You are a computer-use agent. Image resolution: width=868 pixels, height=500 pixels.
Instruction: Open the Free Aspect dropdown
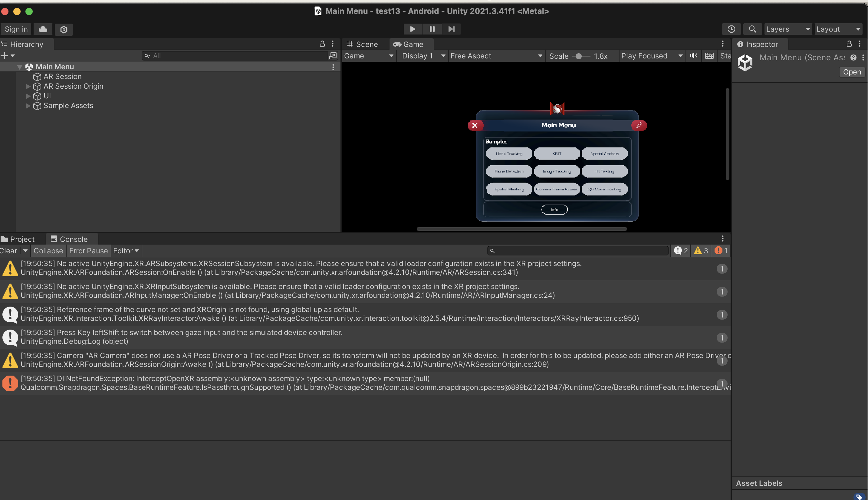[x=496, y=56]
